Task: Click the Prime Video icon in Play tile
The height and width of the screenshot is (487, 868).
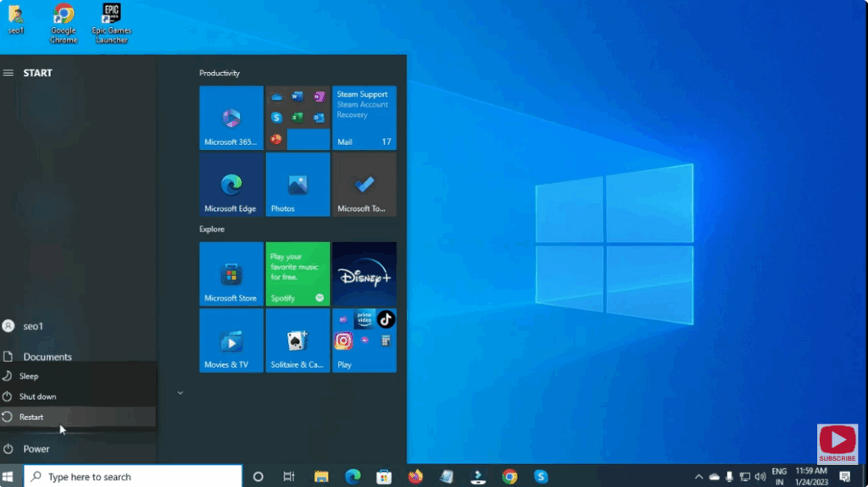Action: [x=364, y=319]
